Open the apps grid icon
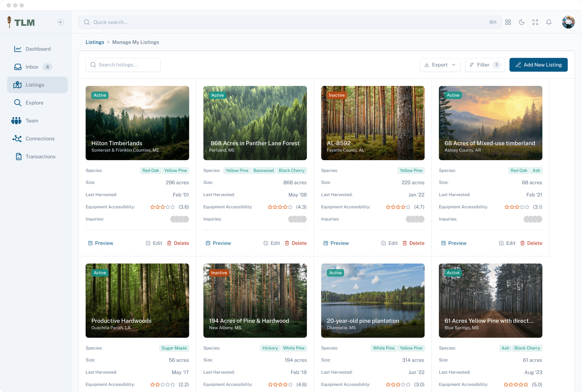This screenshot has height=392, width=582. [508, 22]
